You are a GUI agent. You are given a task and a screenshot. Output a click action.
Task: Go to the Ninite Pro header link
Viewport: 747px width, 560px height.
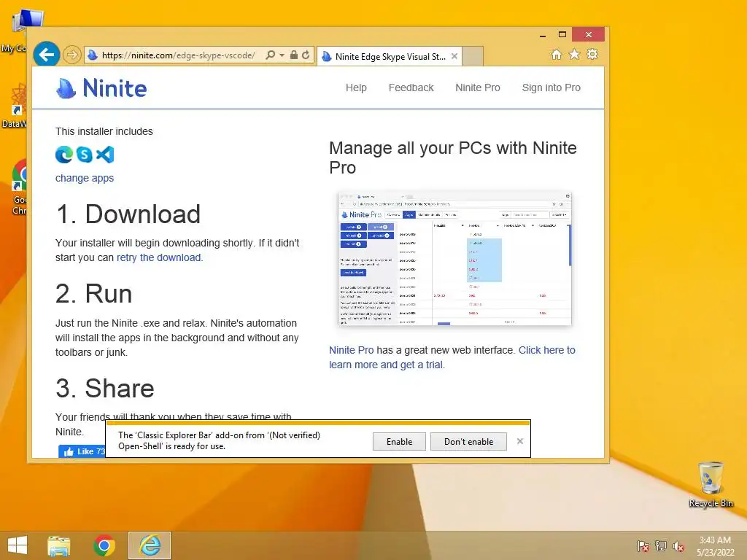coord(478,87)
